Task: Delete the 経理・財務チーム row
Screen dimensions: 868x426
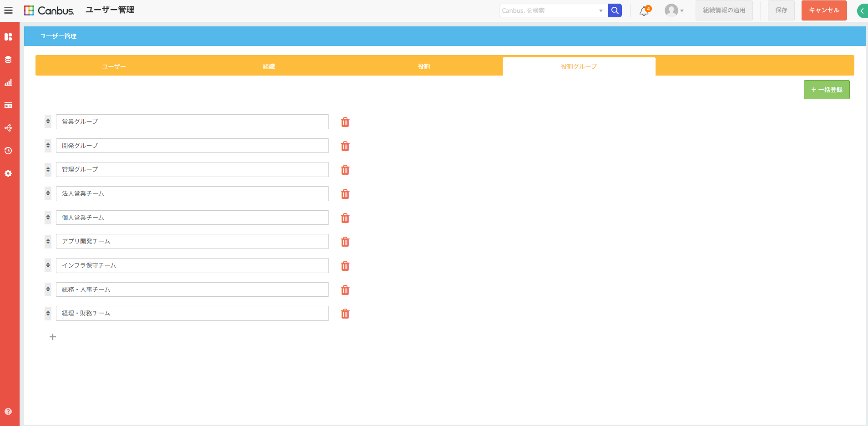Action: tap(345, 314)
